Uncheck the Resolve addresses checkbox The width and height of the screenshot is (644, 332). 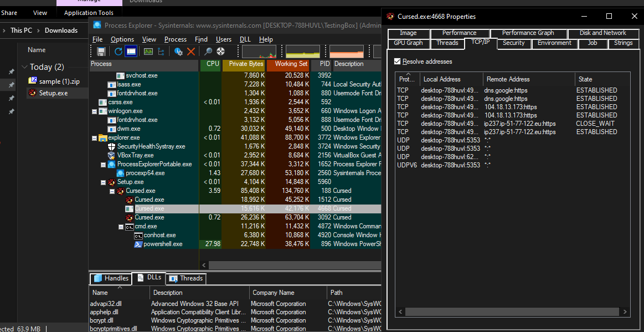[397, 62]
